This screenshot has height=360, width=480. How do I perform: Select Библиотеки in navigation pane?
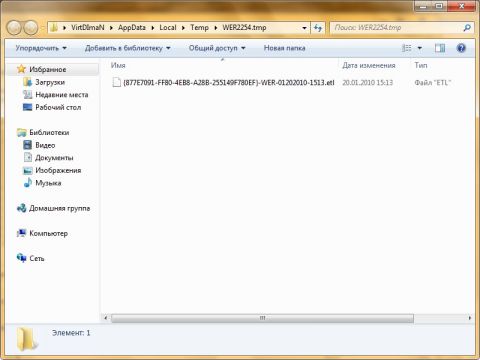tap(49, 133)
